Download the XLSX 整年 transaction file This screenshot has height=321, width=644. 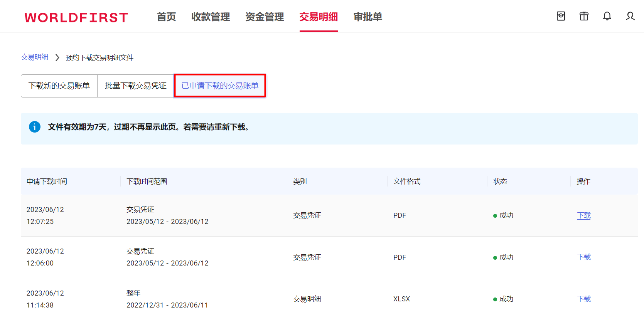583,299
